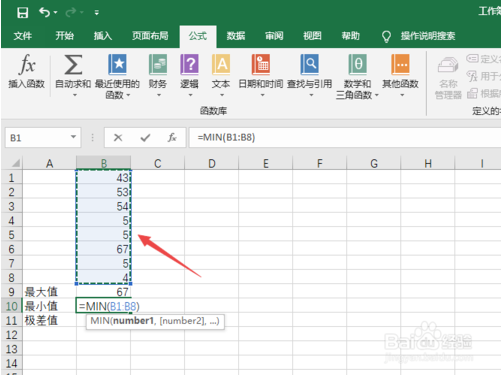Click the 自动求和 sigma icon
The image size is (502, 375).
pos(73,64)
